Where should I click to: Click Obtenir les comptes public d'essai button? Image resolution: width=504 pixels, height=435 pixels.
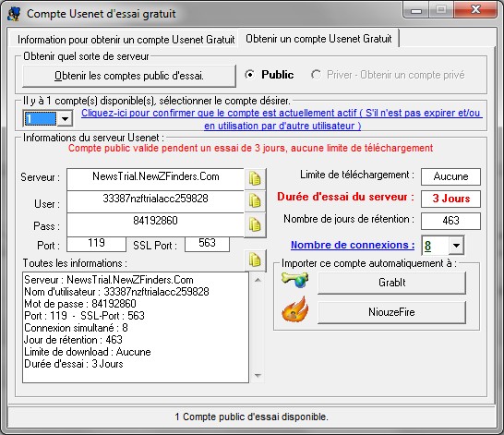point(129,76)
